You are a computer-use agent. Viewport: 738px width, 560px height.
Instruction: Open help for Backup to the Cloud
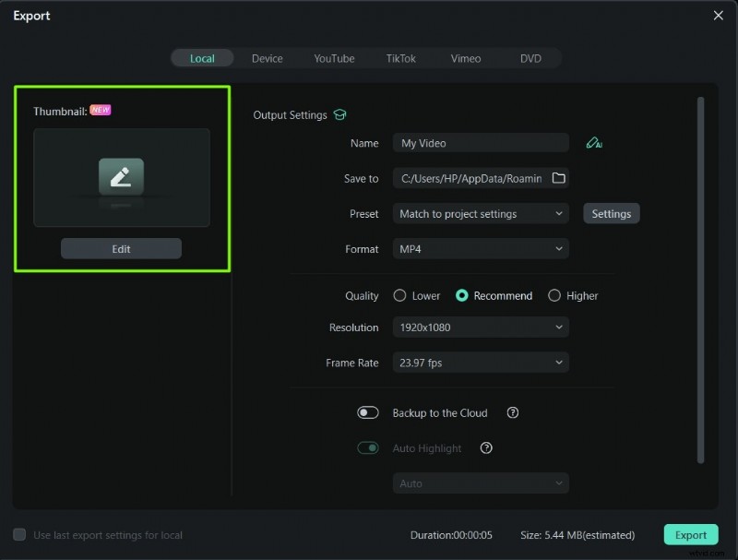point(512,412)
